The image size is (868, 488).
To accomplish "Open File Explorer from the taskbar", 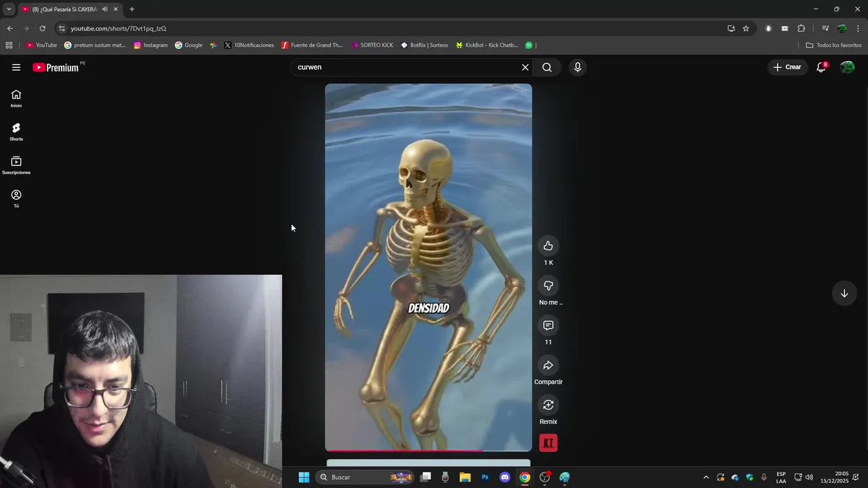I will (465, 477).
